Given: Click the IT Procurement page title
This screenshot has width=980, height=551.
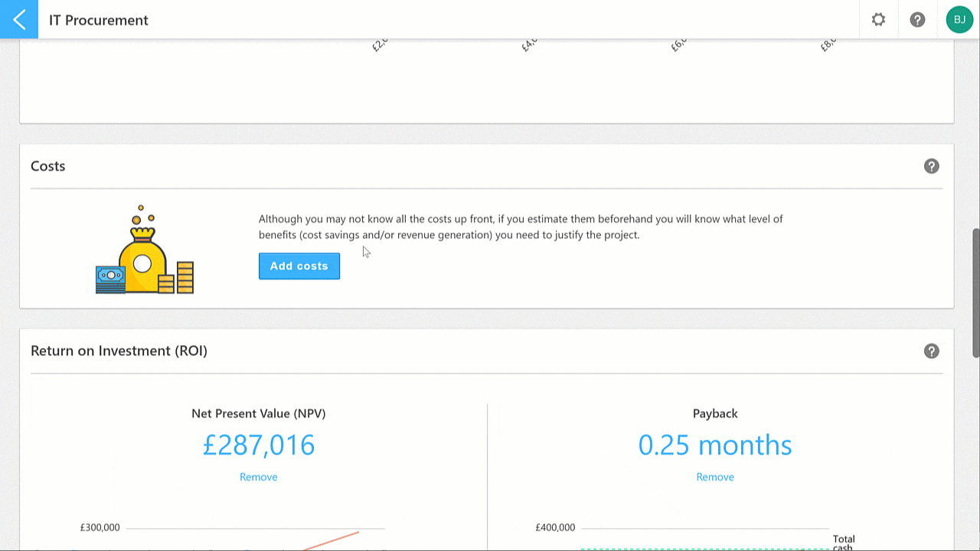Looking at the screenshot, I should pyautogui.click(x=98, y=19).
